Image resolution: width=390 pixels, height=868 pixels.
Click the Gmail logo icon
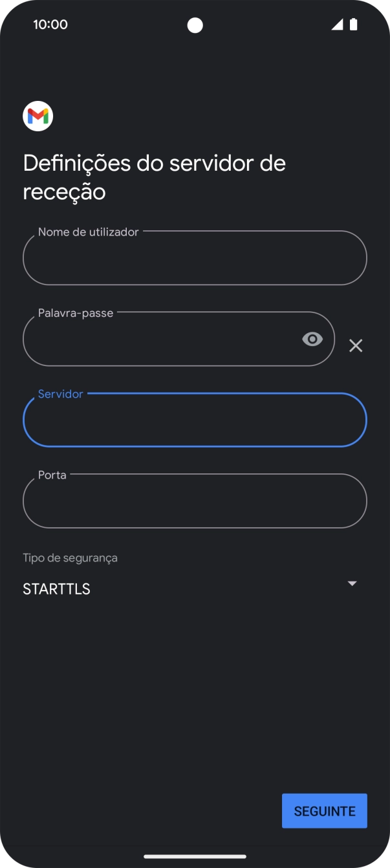(38, 116)
